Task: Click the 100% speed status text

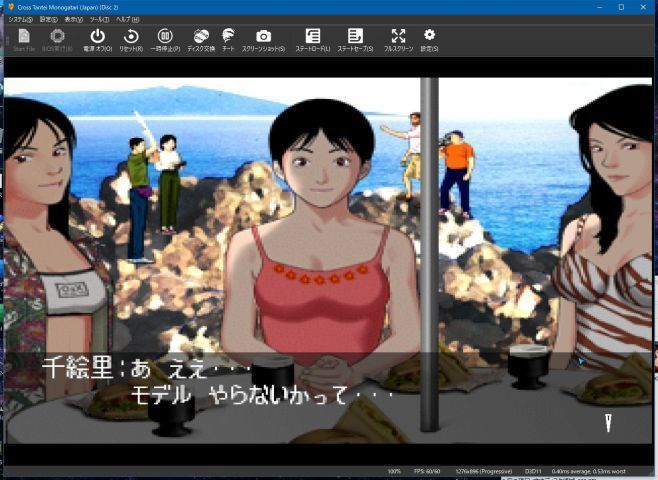Action: [x=394, y=471]
